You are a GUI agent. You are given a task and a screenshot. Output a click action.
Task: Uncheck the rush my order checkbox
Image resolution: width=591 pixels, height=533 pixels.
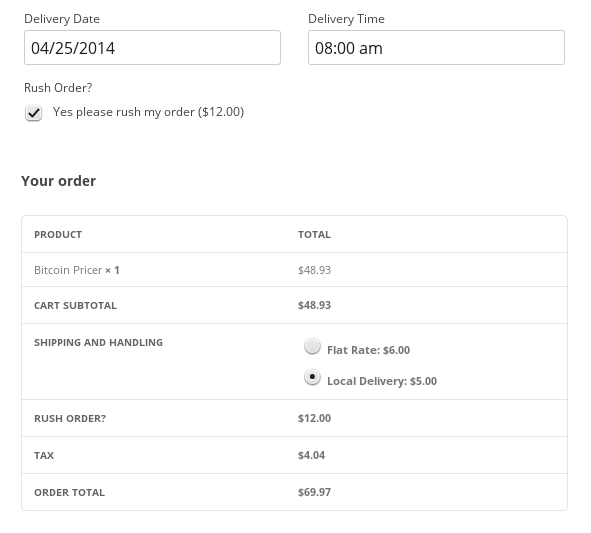(x=34, y=113)
